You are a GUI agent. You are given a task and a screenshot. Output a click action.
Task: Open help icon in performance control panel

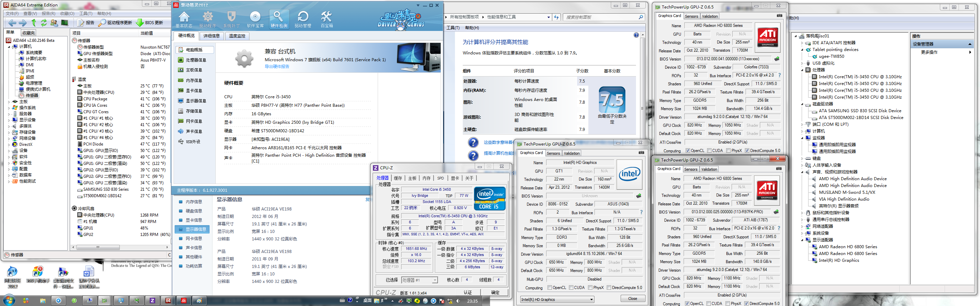point(636,35)
